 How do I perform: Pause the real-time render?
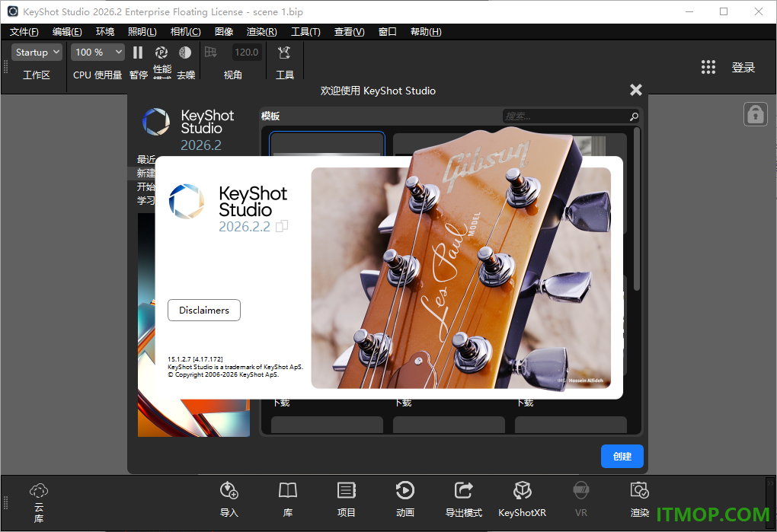(x=138, y=53)
